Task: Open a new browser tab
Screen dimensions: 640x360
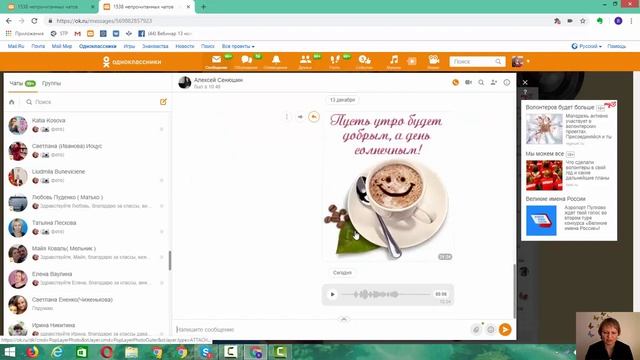Action: coord(203,7)
